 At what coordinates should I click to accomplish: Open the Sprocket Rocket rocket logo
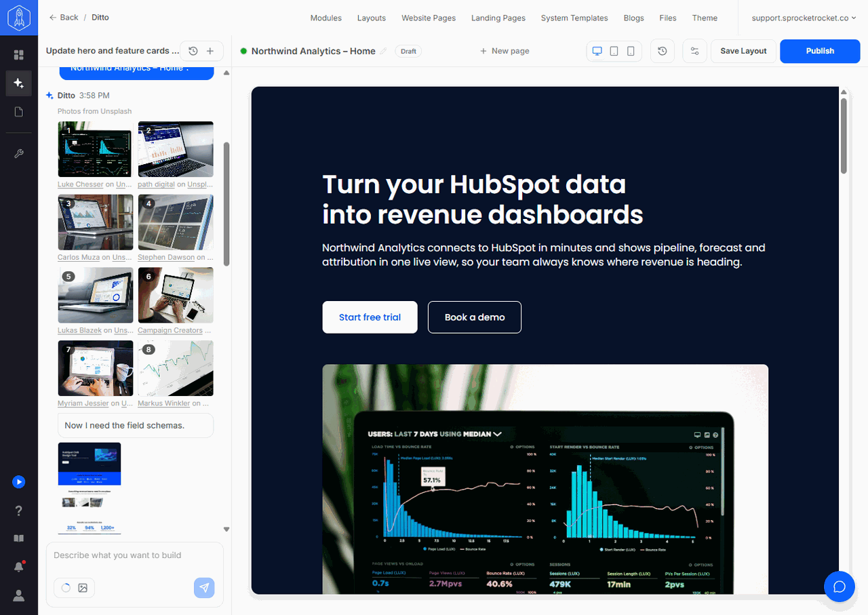19,18
